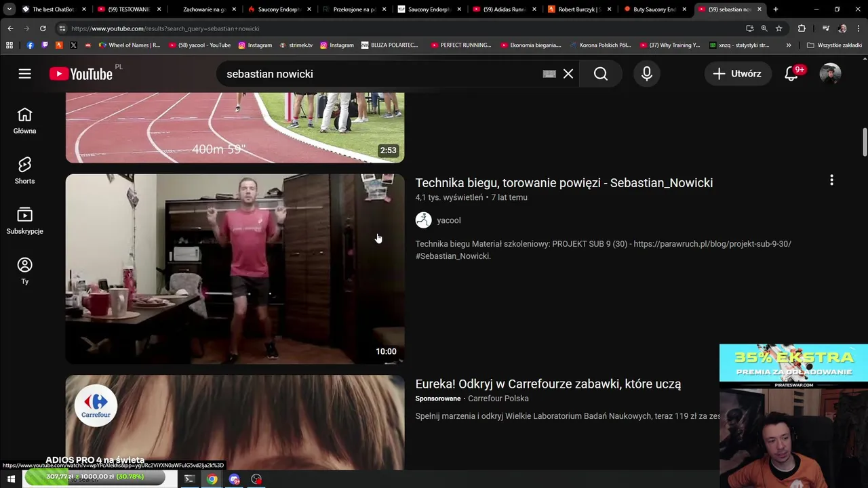Bookmark this page with the star icon

click(x=779, y=28)
